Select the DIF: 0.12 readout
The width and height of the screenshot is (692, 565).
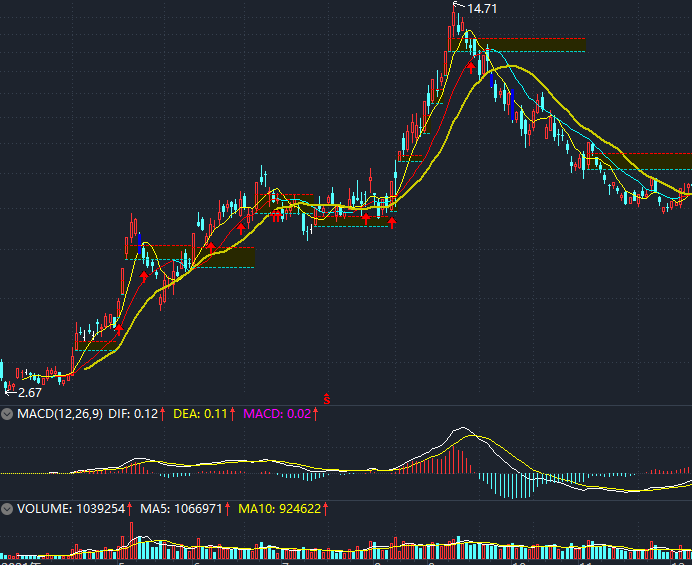(x=133, y=413)
